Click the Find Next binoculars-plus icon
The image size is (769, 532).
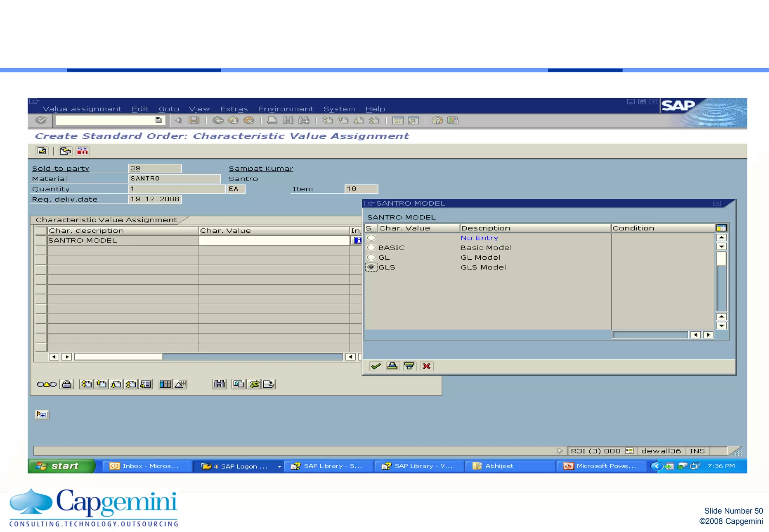303,120
